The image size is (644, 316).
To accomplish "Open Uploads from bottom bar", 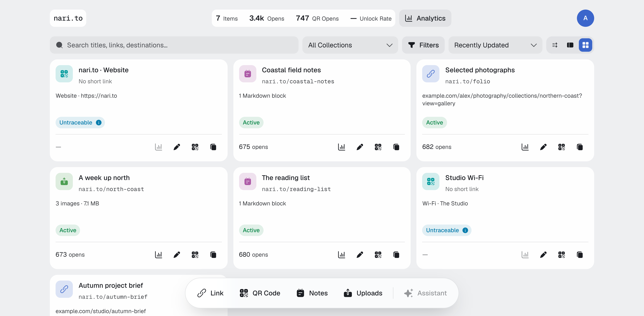I will (x=363, y=293).
